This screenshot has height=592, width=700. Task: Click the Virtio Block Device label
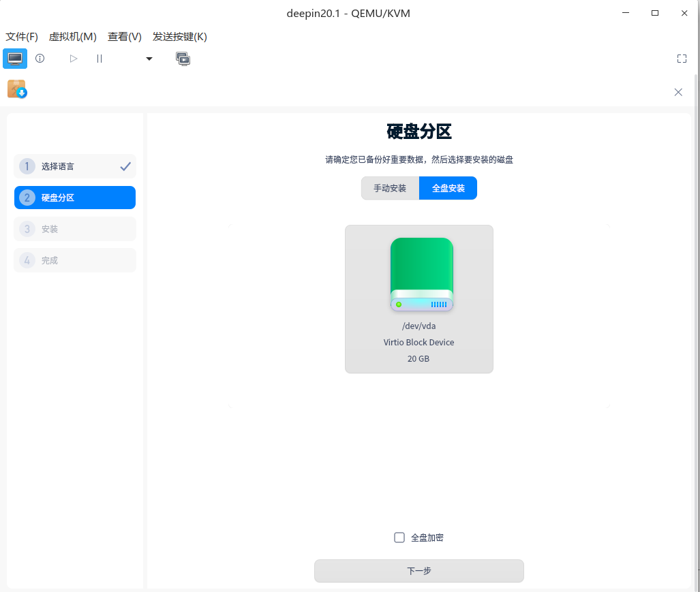pyautogui.click(x=419, y=342)
